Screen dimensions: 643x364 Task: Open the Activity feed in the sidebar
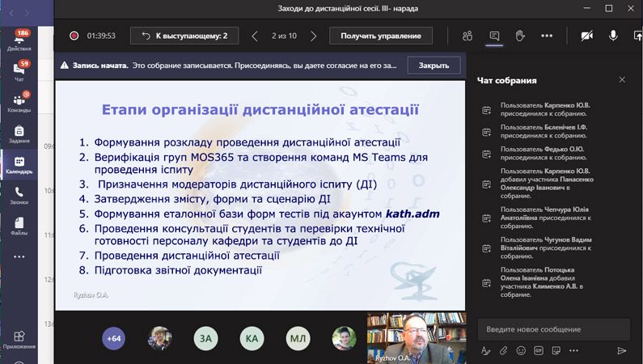19,41
